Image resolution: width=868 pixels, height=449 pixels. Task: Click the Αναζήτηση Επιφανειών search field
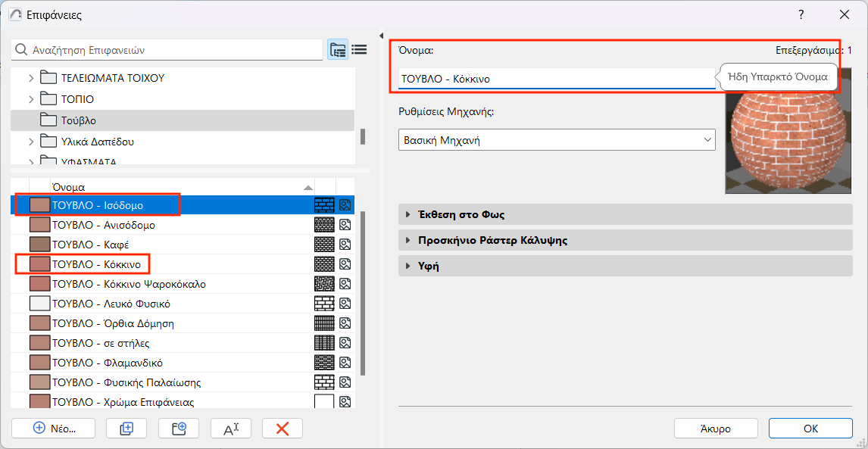tap(167, 50)
